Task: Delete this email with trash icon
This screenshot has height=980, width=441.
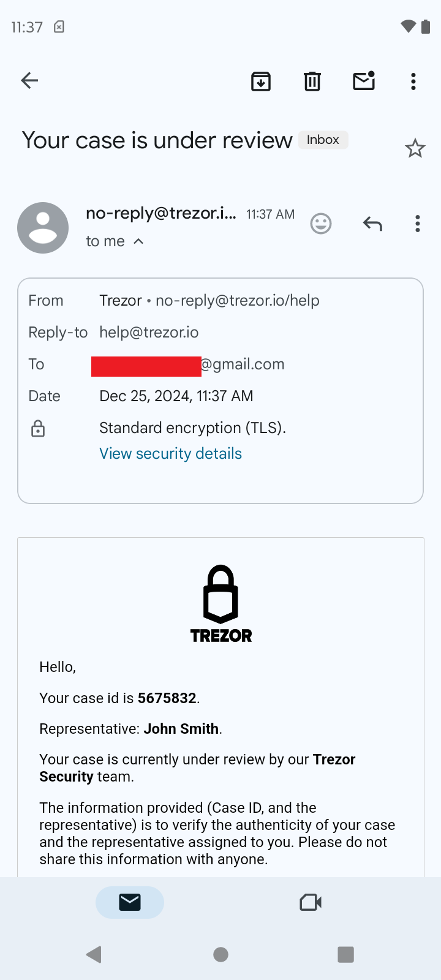Action: point(312,81)
